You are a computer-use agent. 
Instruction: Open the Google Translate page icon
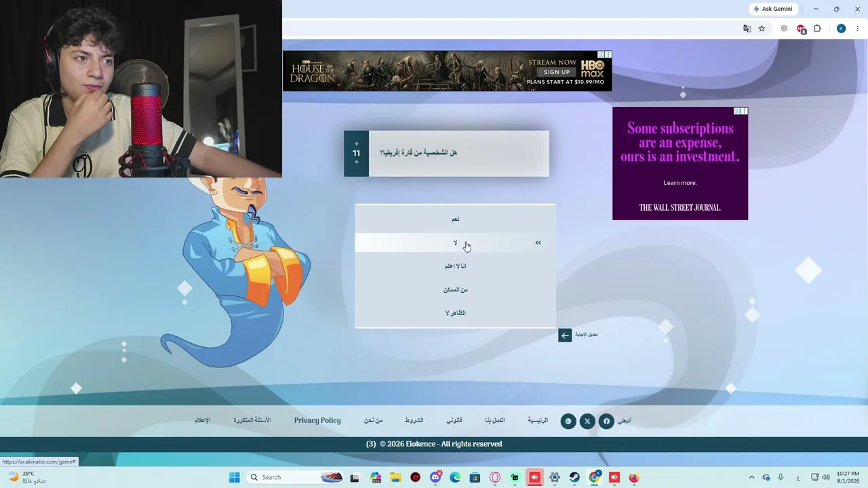747,28
